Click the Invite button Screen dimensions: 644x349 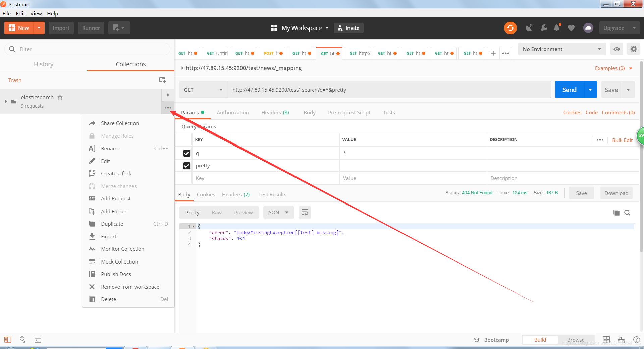coord(348,28)
